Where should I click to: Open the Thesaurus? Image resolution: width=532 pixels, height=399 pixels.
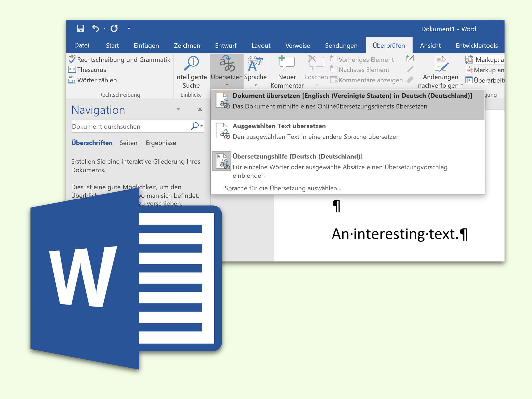(87, 70)
